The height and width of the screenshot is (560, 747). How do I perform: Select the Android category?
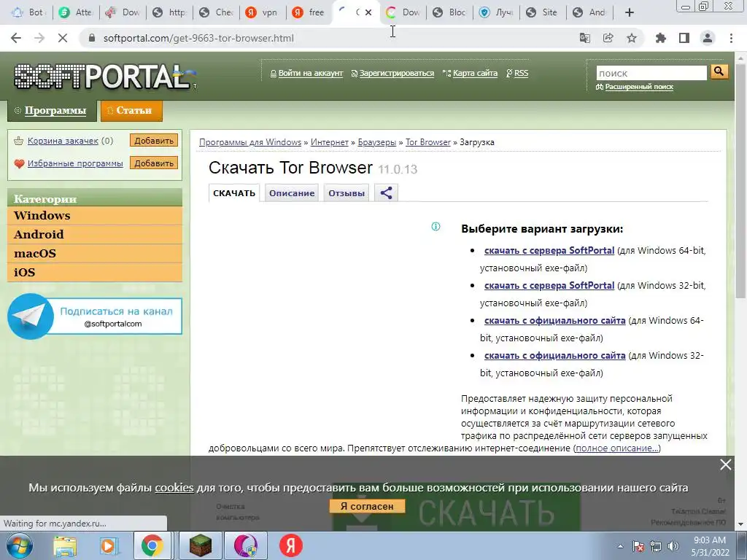point(95,235)
